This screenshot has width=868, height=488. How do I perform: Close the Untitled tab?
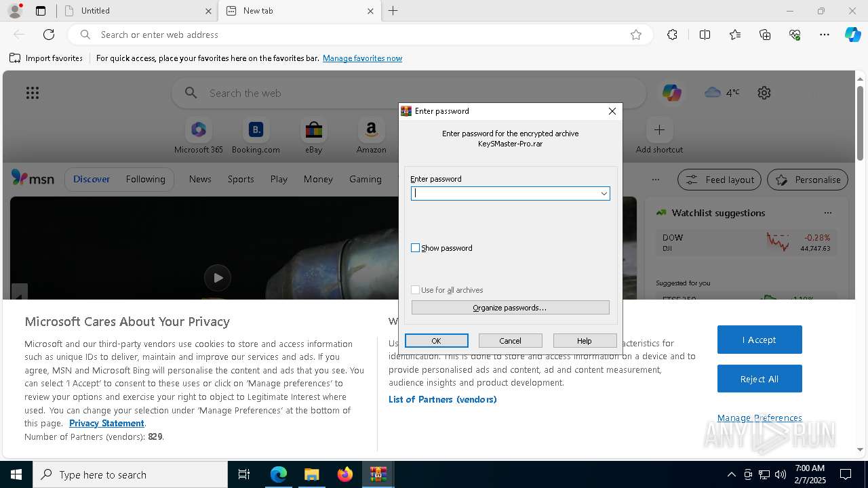coord(208,11)
